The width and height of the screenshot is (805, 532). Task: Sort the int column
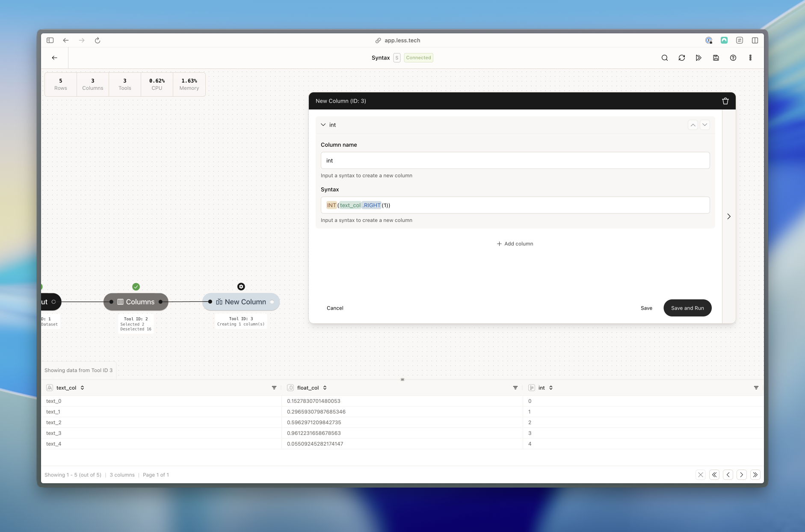point(551,388)
